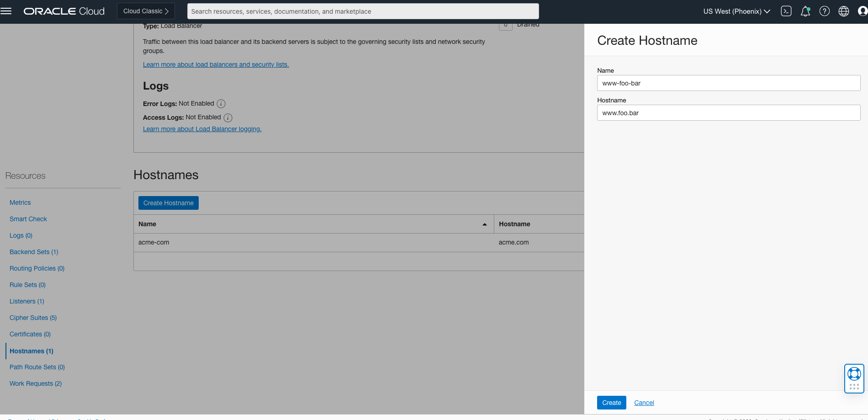The image size is (868, 420).
Task: Click the Create Hostname button
Action: pos(168,202)
